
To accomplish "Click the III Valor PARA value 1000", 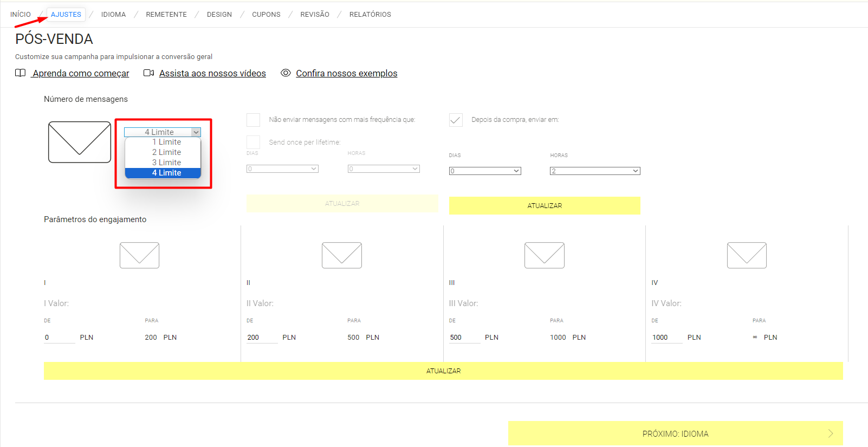I will pos(558,338).
